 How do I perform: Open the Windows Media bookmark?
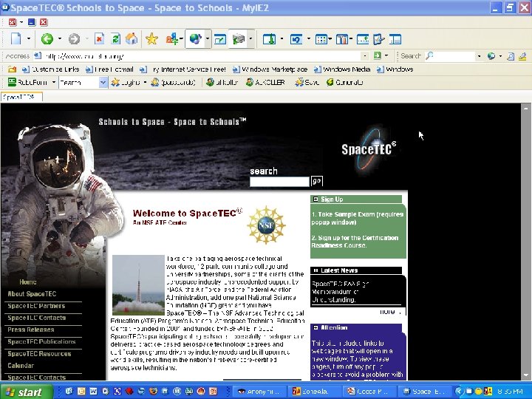tap(341, 69)
